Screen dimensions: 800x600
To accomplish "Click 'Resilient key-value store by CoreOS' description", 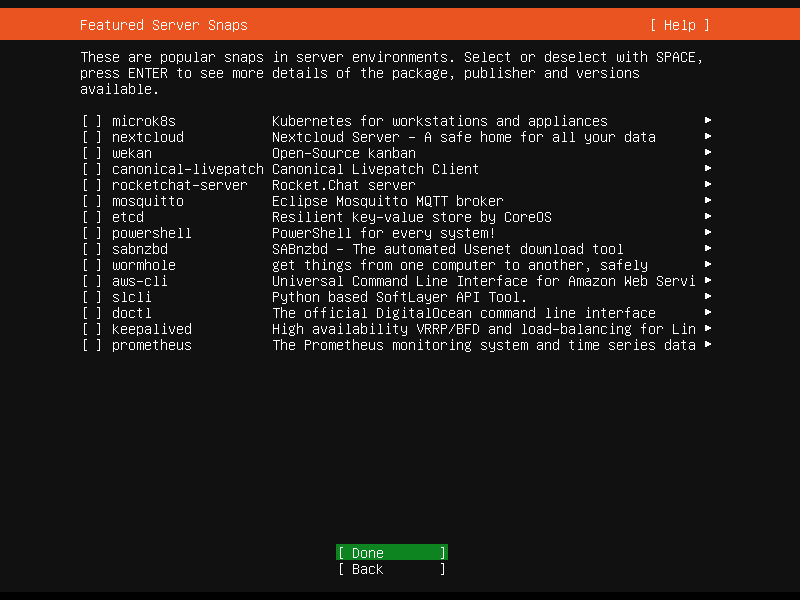I will click(412, 217).
